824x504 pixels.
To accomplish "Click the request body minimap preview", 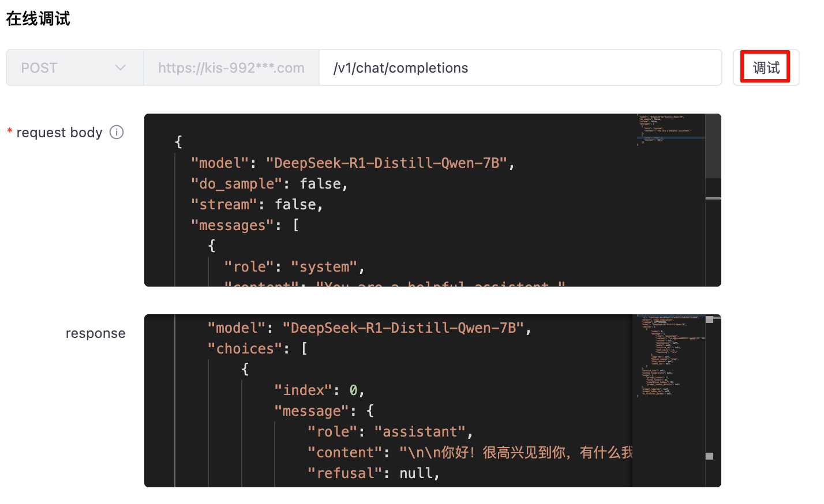I will [669, 130].
